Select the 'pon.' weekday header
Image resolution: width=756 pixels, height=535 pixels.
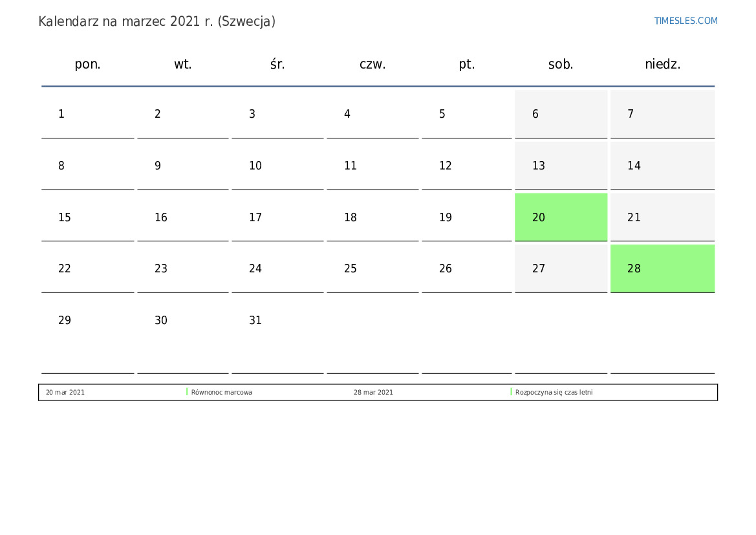point(87,64)
